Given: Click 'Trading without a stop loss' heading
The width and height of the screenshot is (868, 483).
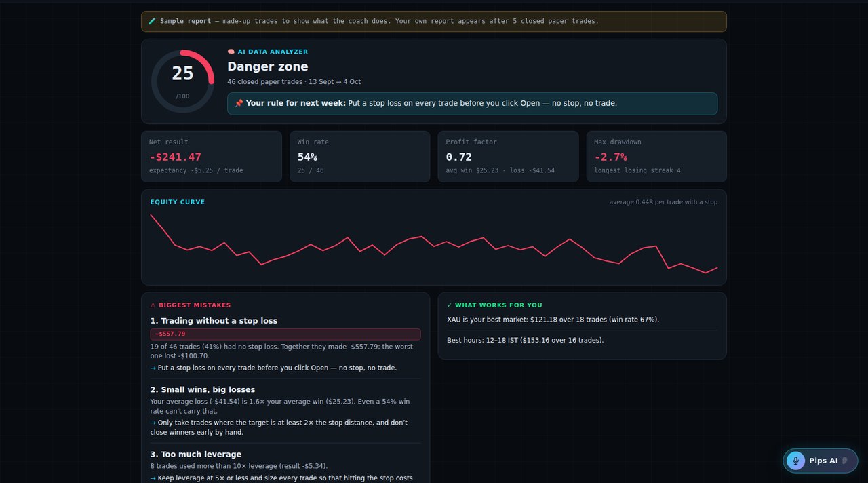Looking at the screenshot, I should [214, 321].
